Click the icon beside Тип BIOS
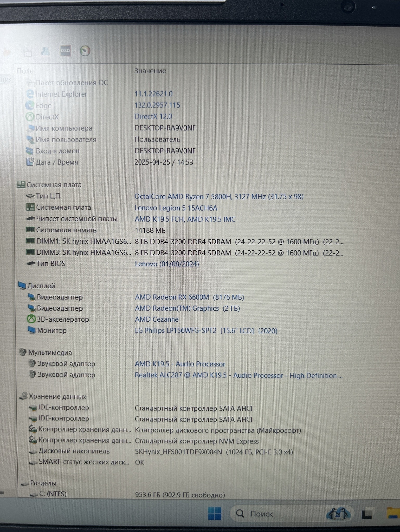Image resolution: width=400 pixels, height=532 pixels. (x=31, y=264)
